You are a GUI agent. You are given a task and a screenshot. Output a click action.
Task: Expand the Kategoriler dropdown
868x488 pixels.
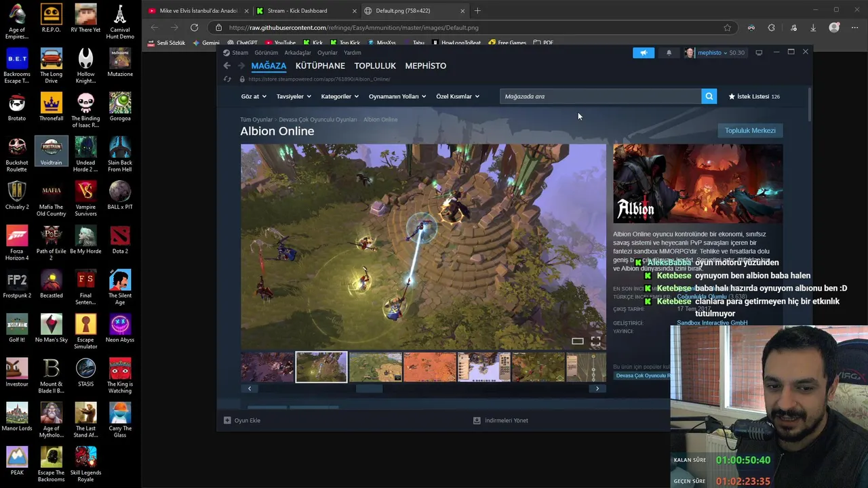(x=340, y=96)
